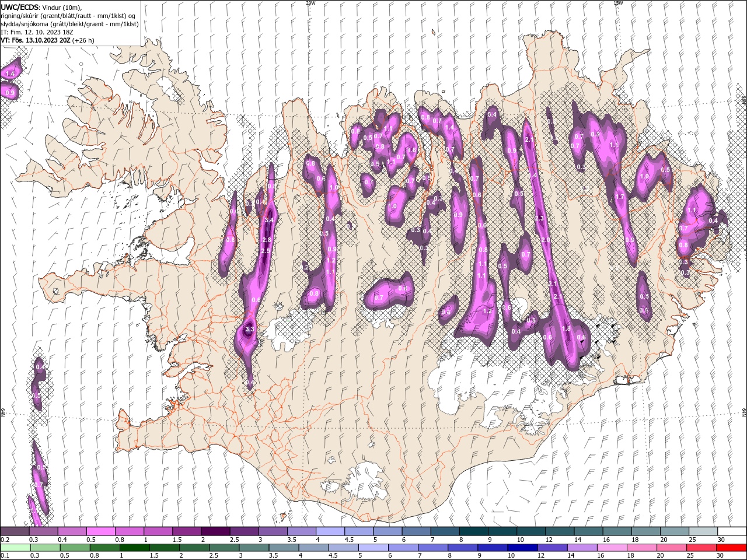
Task: Pick the periwinkle 4–4.5 snow swatch
Action: (330, 531)
